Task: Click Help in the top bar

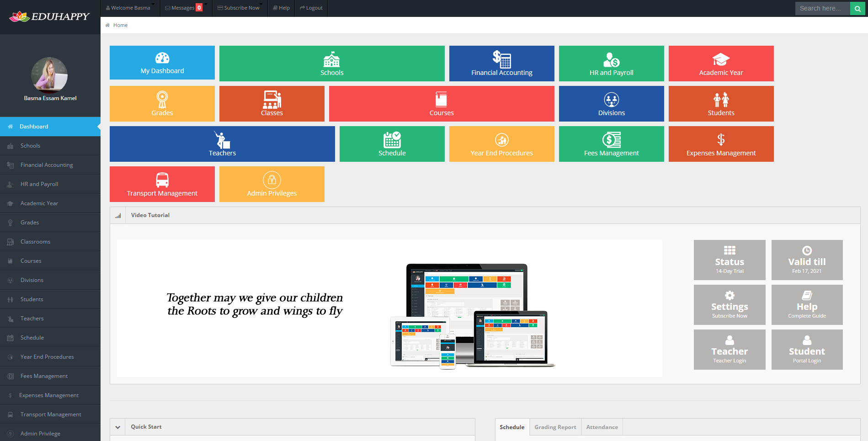Action: (x=282, y=8)
